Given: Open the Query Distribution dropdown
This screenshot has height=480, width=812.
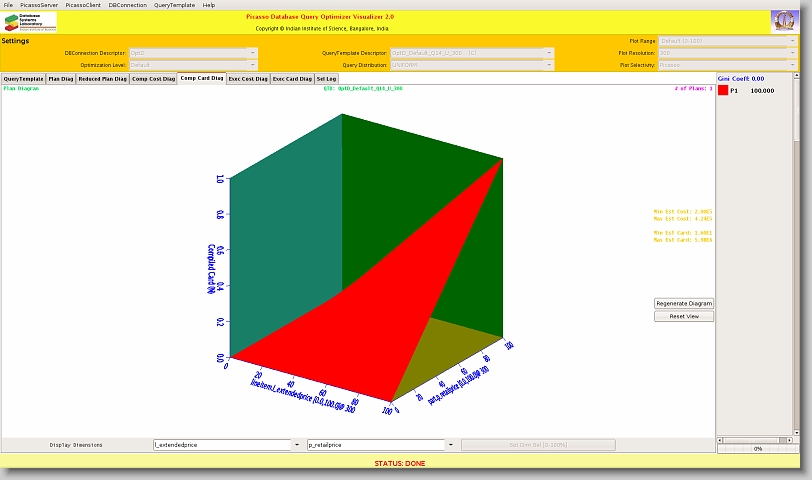Looking at the screenshot, I should point(548,64).
